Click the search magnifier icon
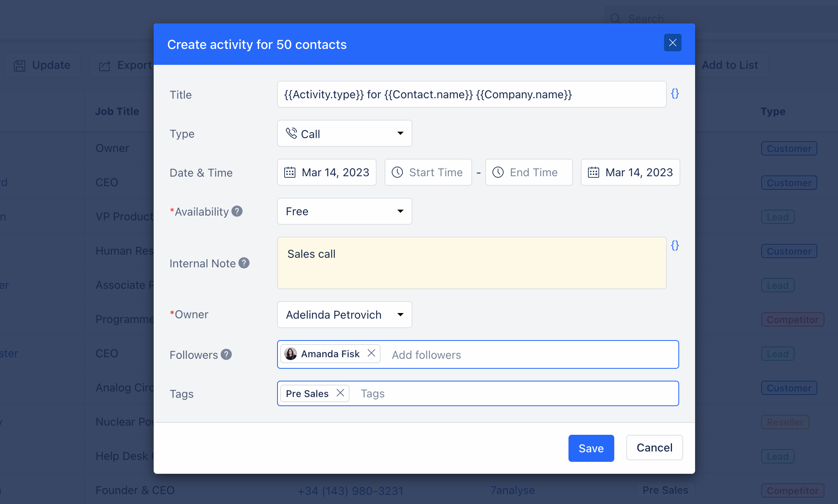This screenshot has width=838, height=504. pos(615,18)
